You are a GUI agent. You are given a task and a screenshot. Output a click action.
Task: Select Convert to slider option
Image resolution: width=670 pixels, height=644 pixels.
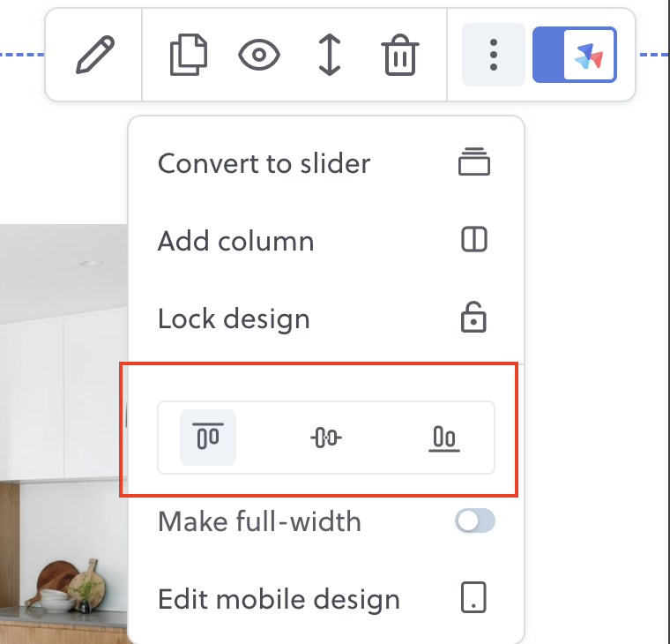coord(264,163)
